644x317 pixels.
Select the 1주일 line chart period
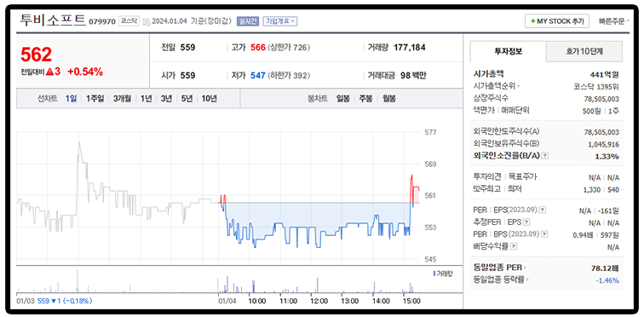[x=95, y=99]
